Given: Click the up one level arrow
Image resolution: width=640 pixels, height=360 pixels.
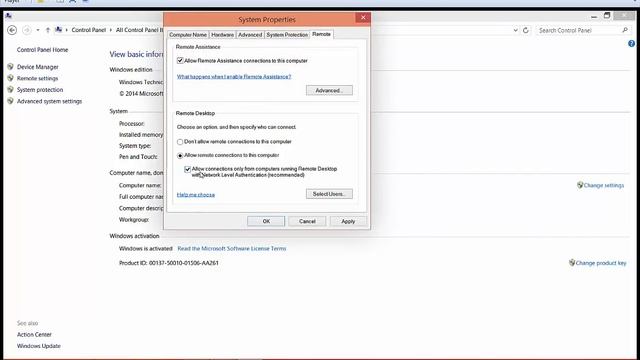Looking at the screenshot, I should pyautogui.click(x=48, y=30).
